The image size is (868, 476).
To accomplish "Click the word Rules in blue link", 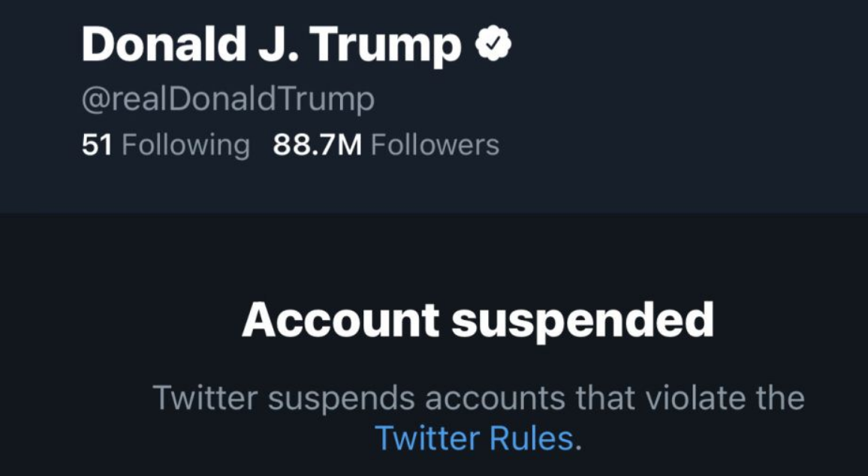I will tap(532, 439).
